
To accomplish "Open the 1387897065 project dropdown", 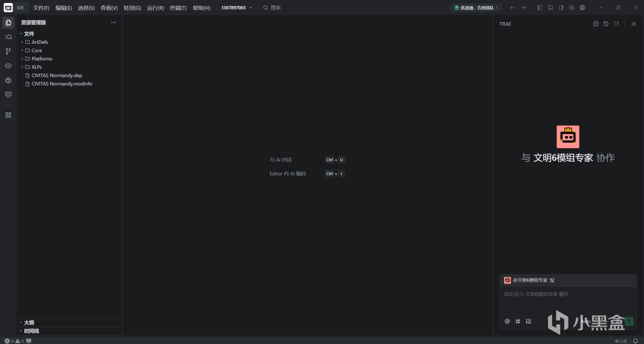I will [x=236, y=8].
